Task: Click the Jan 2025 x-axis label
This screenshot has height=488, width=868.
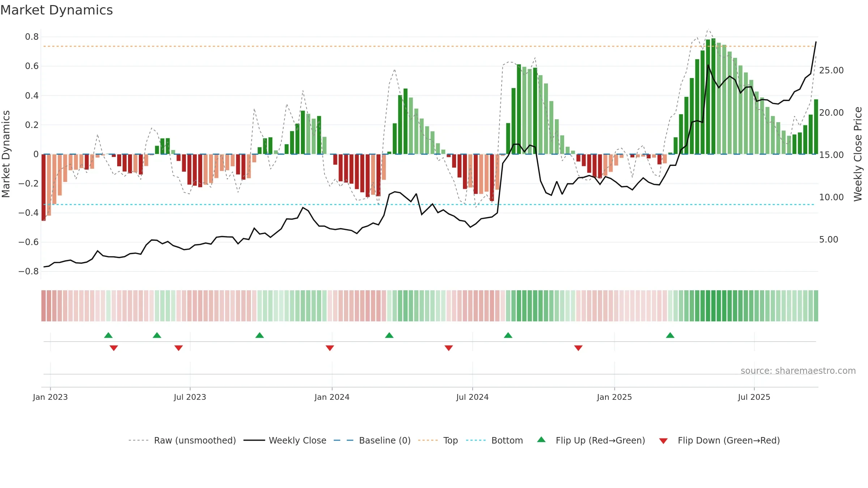Action: pyautogui.click(x=614, y=397)
